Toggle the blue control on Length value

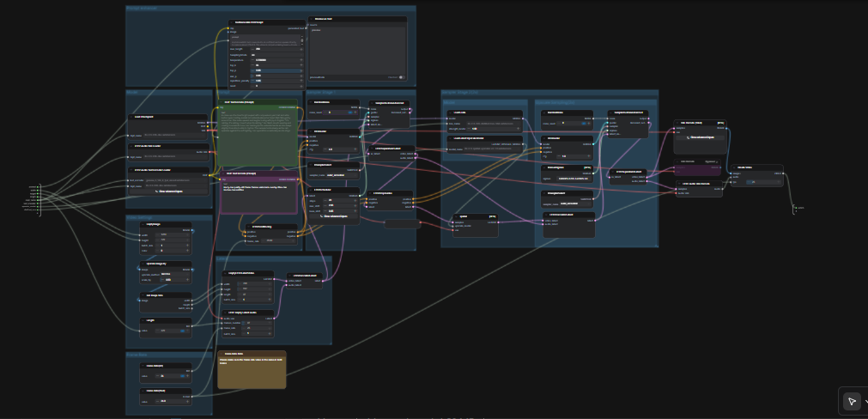[182, 331]
